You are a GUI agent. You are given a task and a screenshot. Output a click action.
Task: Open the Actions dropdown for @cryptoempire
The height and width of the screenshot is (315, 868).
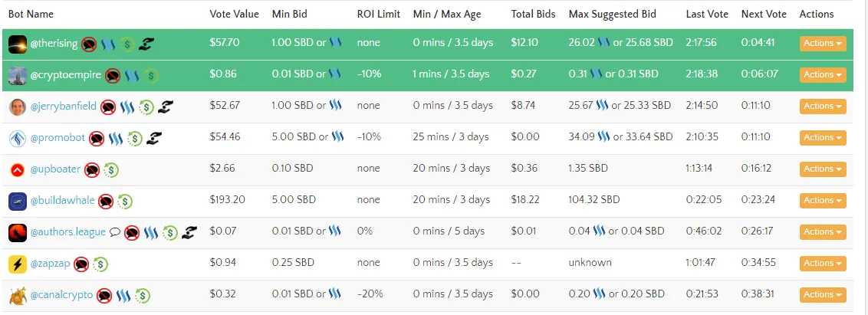pos(823,75)
